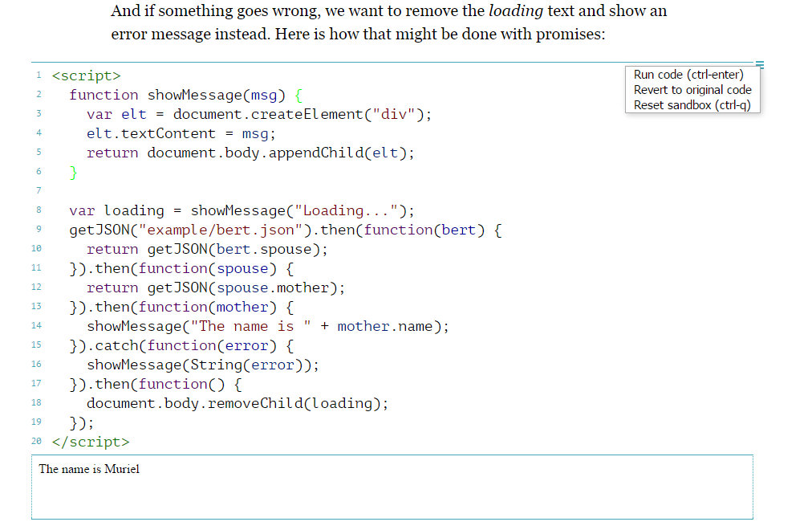Click the closing </script> tag on line 20
Image resolution: width=812 pixels, height=526 pixels.
(x=91, y=442)
